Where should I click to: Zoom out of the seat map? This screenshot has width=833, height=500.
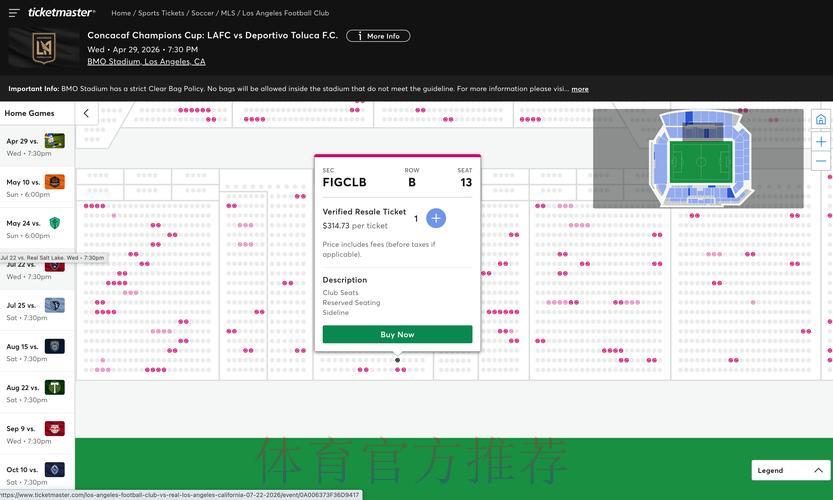[x=821, y=161]
